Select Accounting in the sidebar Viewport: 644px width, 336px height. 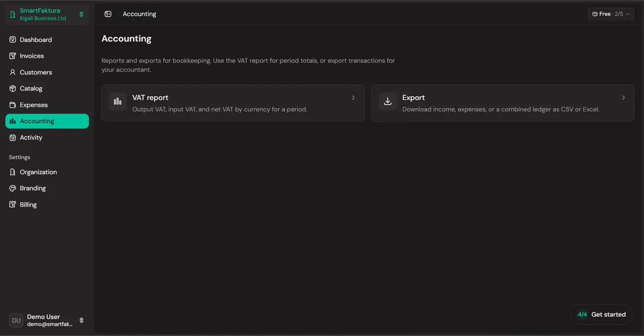pyautogui.click(x=47, y=121)
